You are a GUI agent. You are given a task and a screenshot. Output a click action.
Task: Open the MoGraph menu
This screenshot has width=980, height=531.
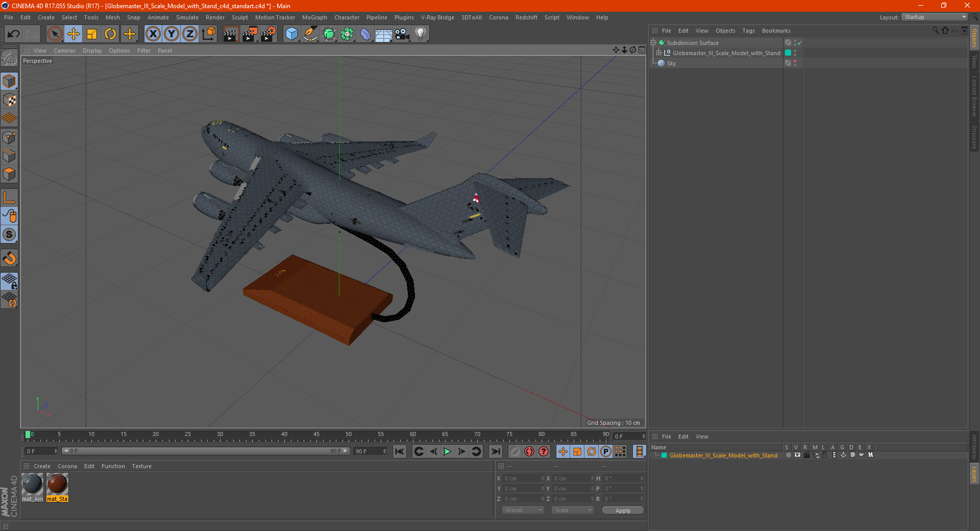[x=314, y=17]
